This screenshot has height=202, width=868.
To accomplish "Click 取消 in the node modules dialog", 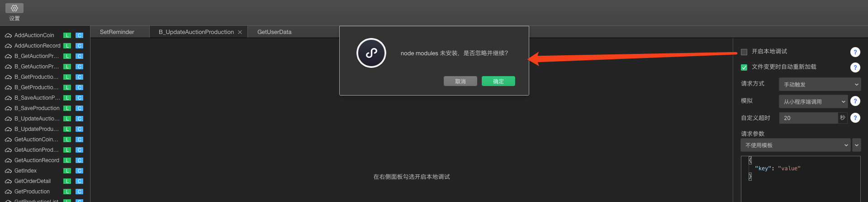I will (x=460, y=81).
